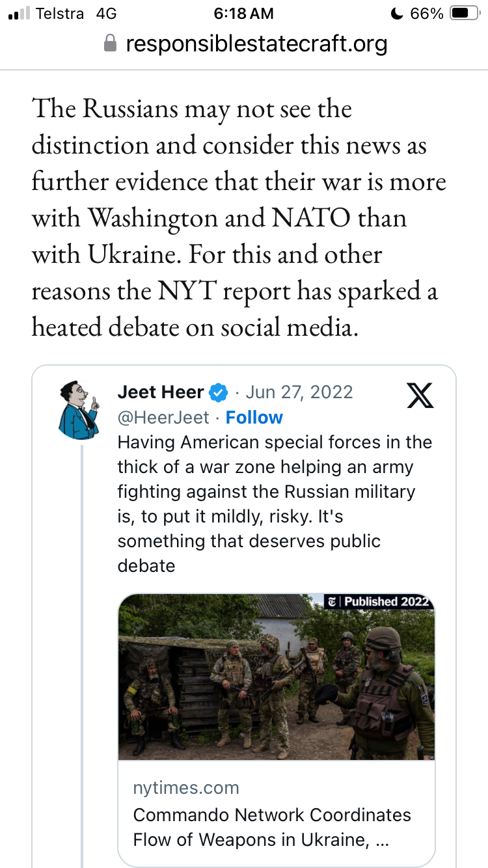Viewport: 488px width, 868px height.
Task: Tap the lock icon in address bar
Action: click(111, 44)
